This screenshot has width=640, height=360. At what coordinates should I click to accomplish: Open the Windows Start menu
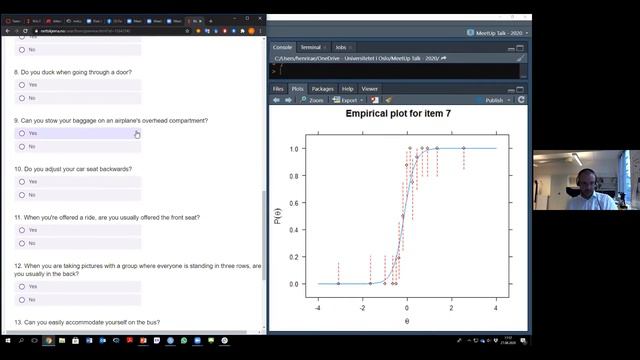click(x=8, y=340)
